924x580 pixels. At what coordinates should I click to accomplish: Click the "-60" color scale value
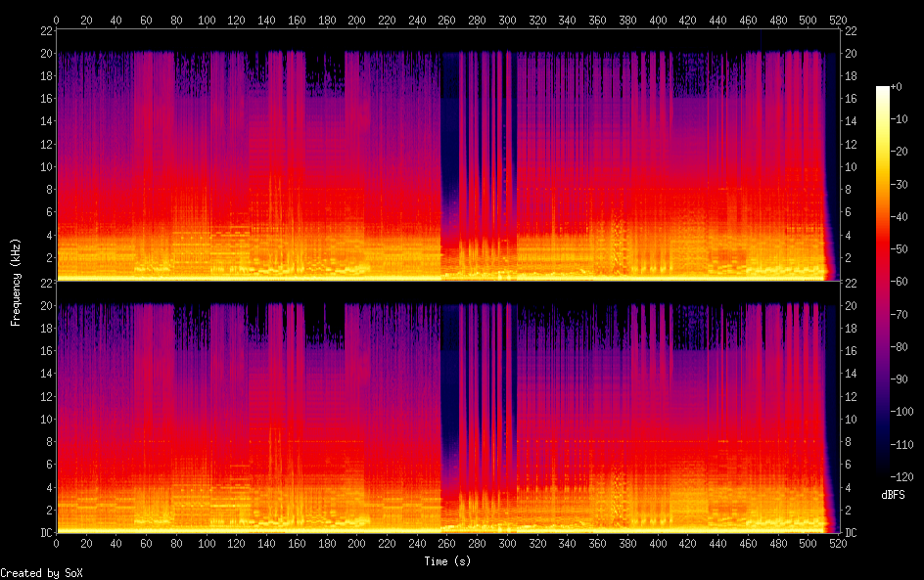900,282
